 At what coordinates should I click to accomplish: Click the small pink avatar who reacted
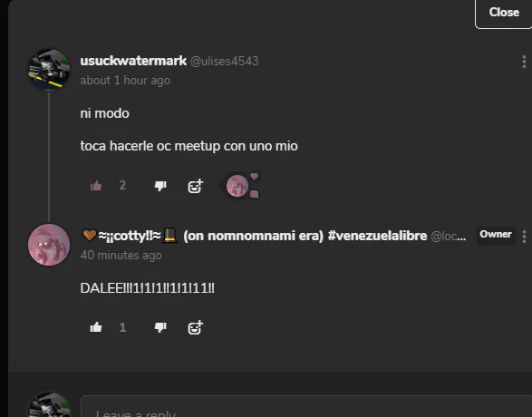point(237,186)
